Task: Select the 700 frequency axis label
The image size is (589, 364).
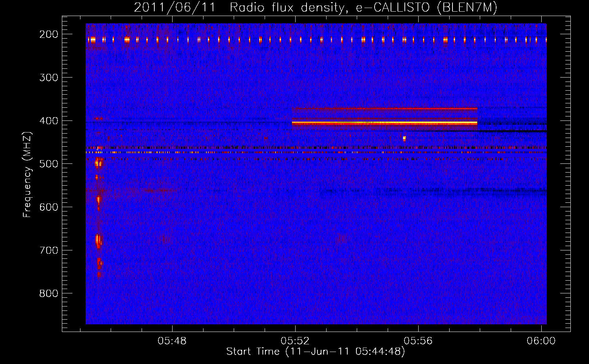Action: pos(49,250)
